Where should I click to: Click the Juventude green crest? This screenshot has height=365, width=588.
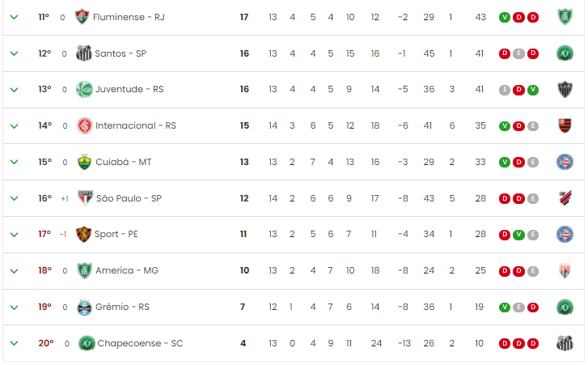tap(84, 89)
